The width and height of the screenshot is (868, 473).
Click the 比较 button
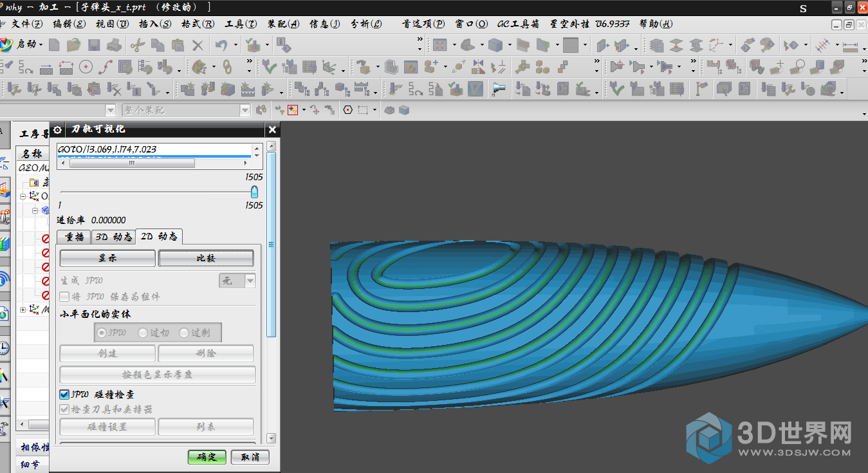(x=206, y=258)
